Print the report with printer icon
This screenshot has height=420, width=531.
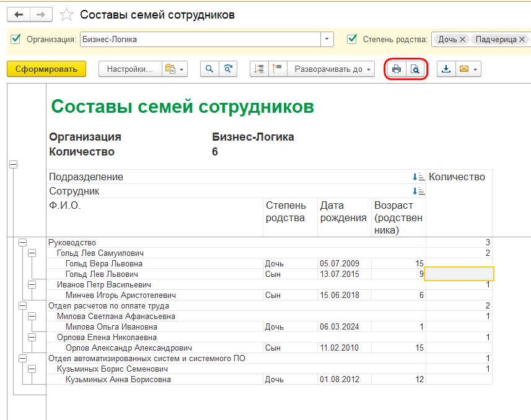397,69
